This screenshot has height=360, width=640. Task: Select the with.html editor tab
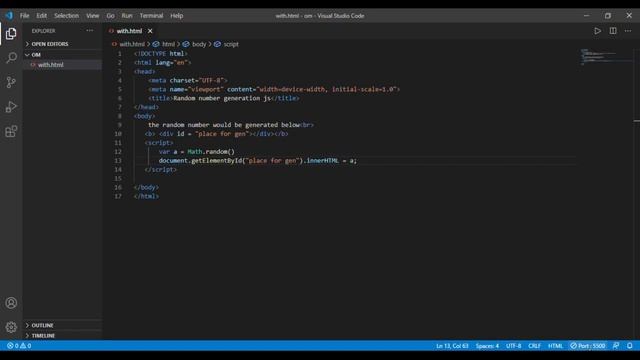coord(129,31)
